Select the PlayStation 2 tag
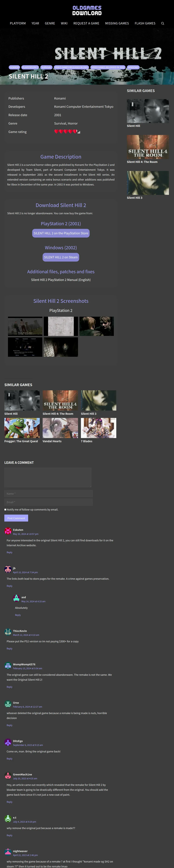Image resolution: width=174 pixels, height=868 pixels. coord(30,67)
